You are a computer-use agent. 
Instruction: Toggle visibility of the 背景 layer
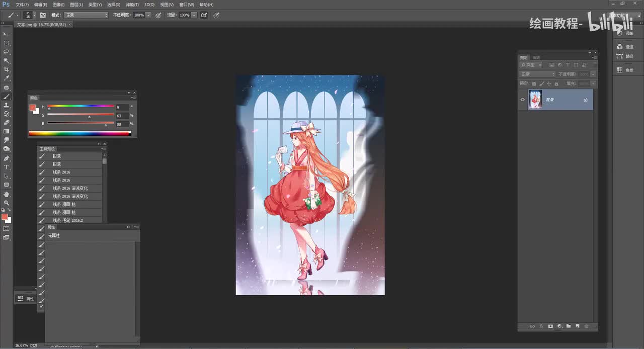tap(522, 100)
